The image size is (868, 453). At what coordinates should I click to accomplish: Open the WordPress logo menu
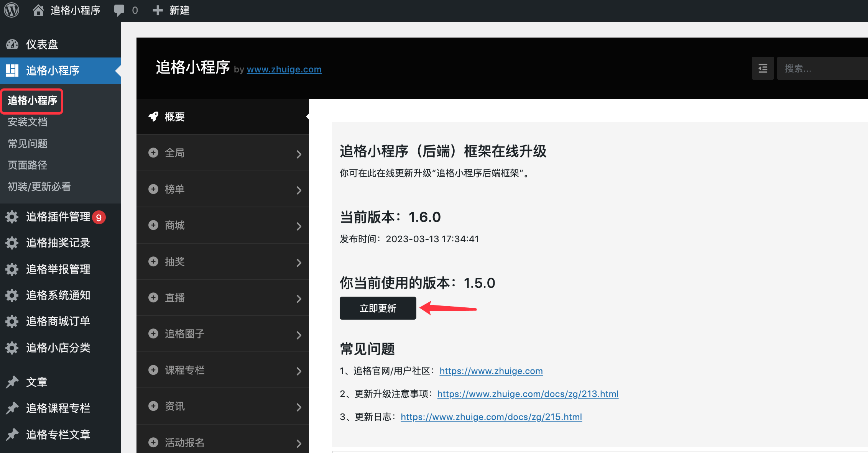12,10
